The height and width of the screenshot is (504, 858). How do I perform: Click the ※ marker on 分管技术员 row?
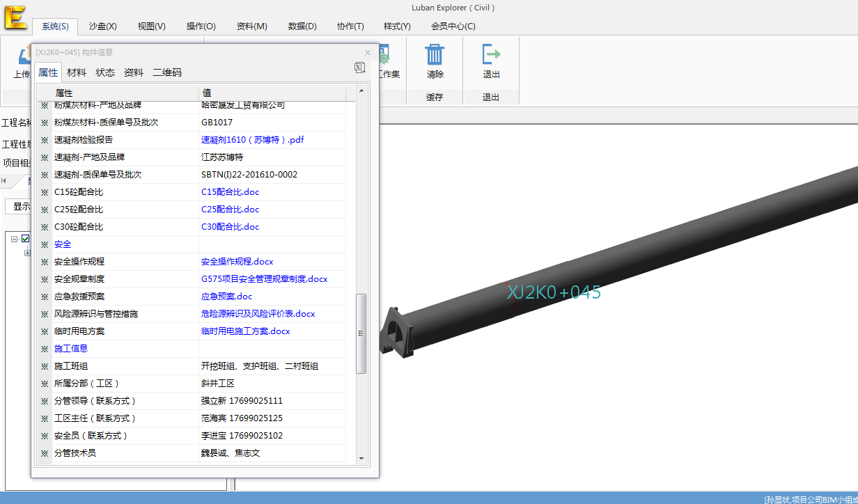point(45,453)
